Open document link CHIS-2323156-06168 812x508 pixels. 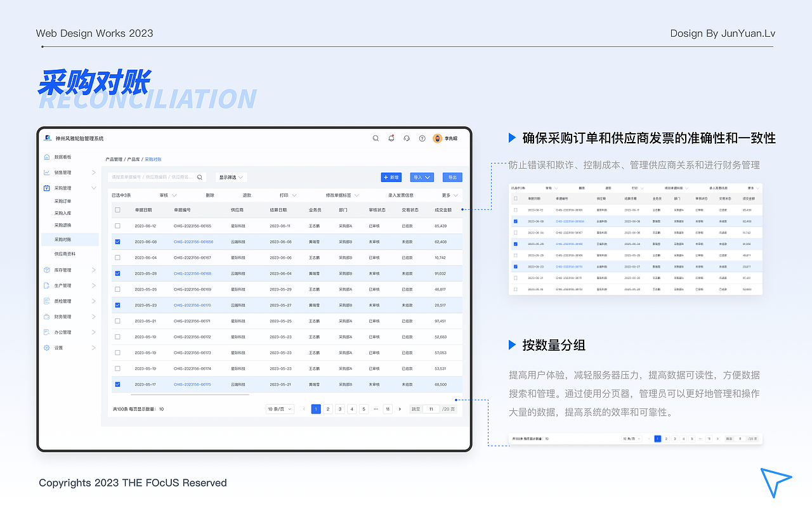click(192, 273)
